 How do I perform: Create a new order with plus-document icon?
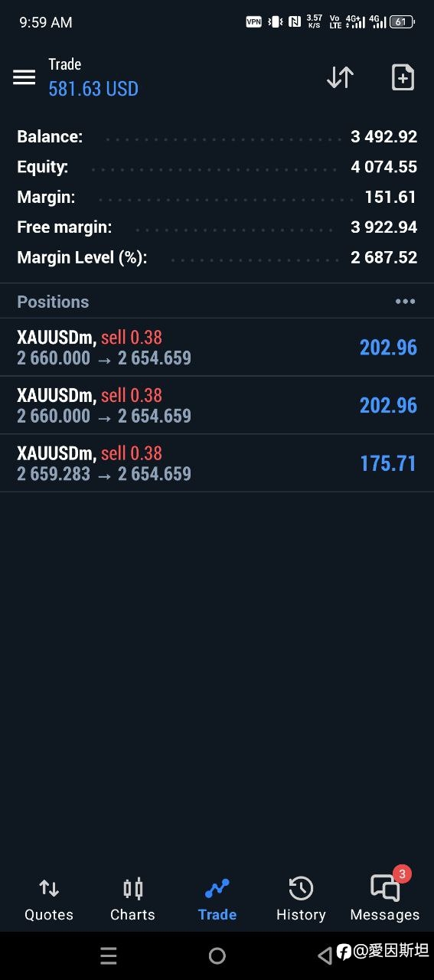point(403,77)
